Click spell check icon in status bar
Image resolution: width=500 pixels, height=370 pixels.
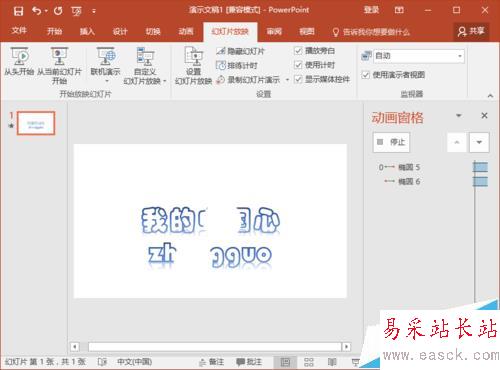[x=102, y=362]
